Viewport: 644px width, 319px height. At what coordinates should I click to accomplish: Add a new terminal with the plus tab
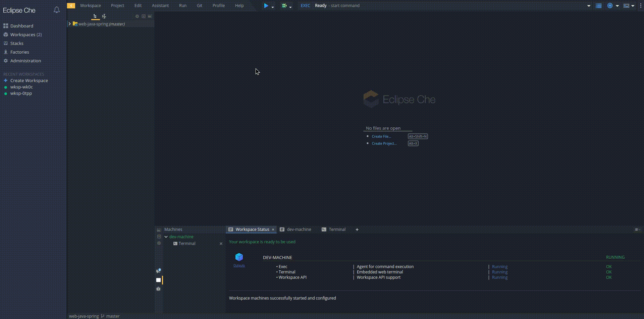[x=357, y=229]
